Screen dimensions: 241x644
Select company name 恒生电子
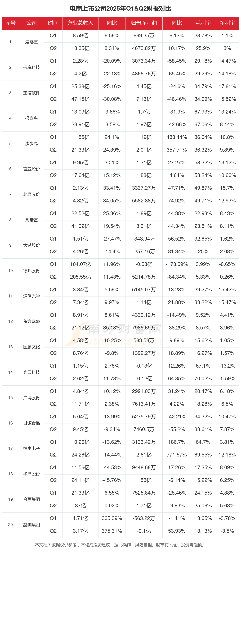coord(31,448)
